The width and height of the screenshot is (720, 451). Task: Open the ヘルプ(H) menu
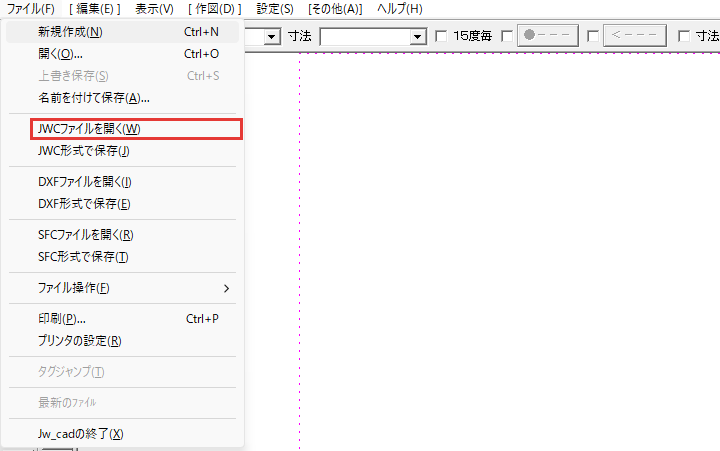point(399,9)
